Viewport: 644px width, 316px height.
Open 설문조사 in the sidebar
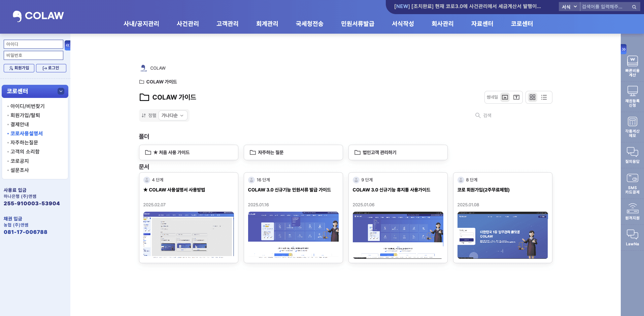(20, 170)
